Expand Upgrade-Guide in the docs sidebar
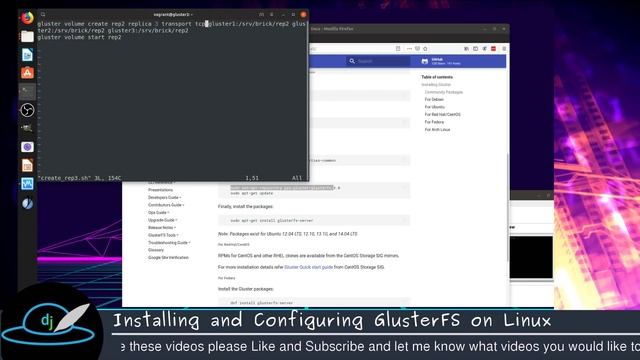The width and height of the screenshot is (640, 360). tap(162, 220)
